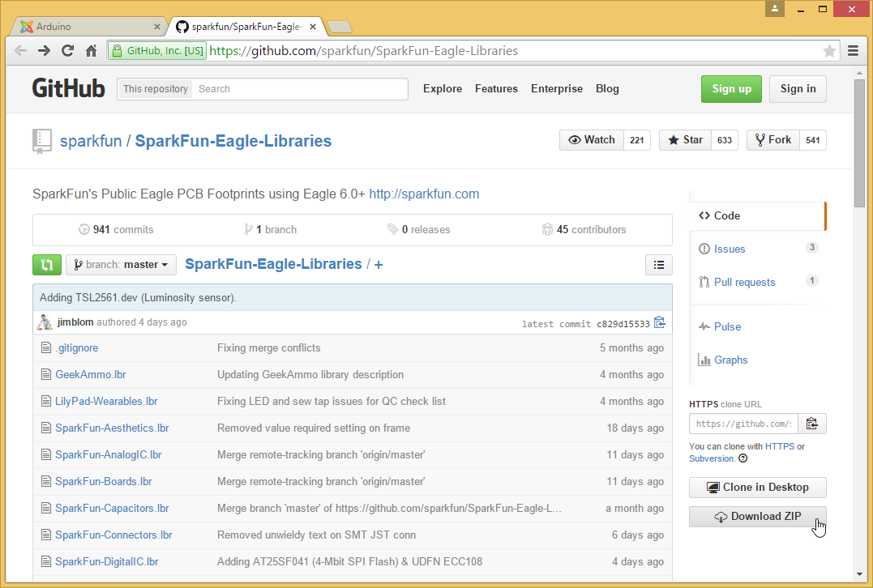The height and width of the screenshot is (588, 873).
Task: Copy the latest commit SHA to clipboard
Action: tap(660, 322)
